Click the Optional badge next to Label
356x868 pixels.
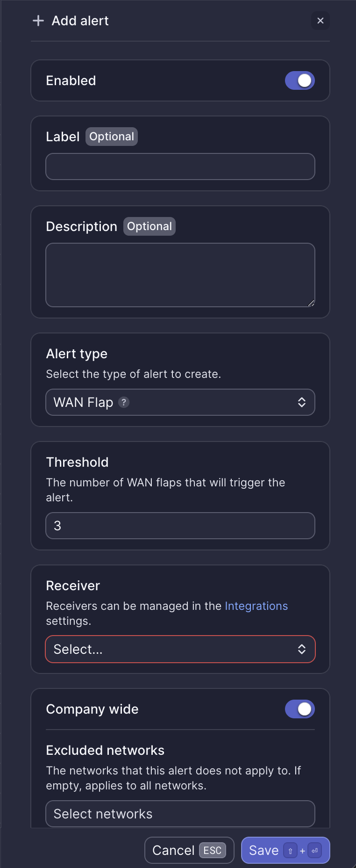point(111,136)
